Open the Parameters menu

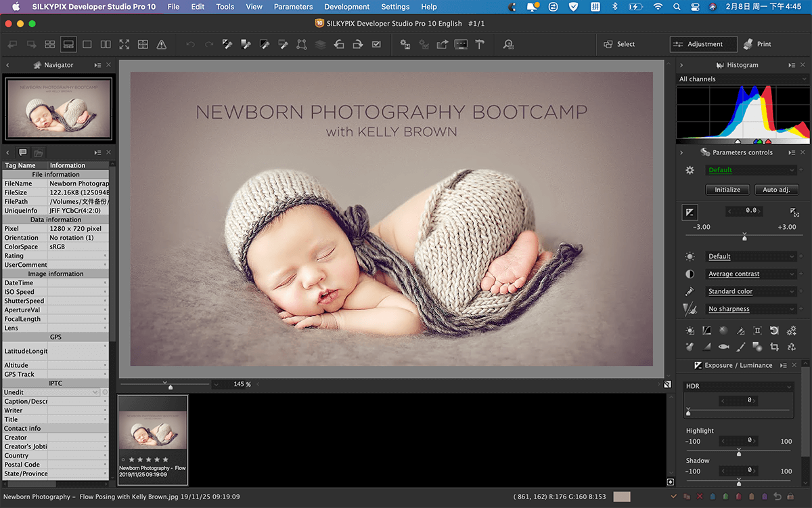(x=293, y=7)
